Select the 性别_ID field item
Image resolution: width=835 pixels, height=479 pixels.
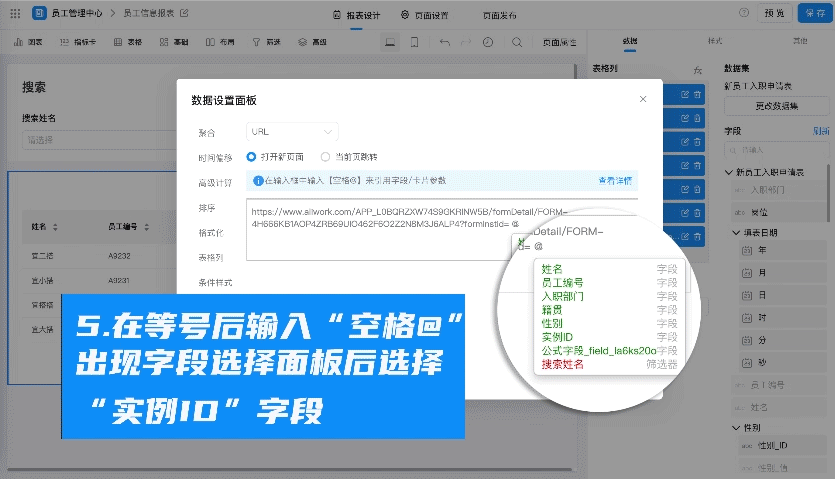(783, 446)
